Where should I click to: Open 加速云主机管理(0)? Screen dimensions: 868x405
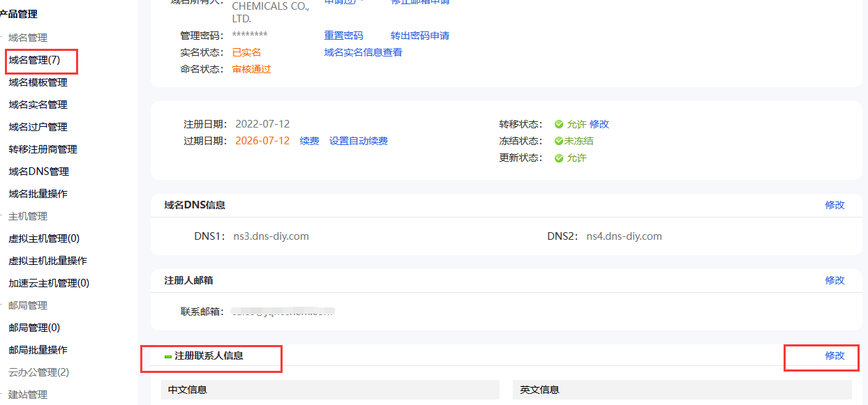(49, 283)
